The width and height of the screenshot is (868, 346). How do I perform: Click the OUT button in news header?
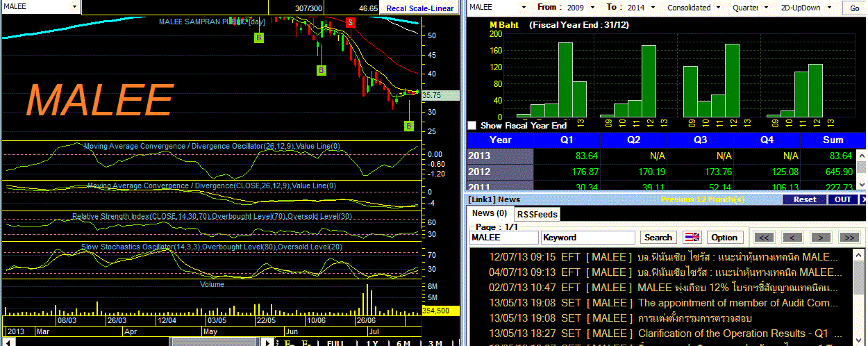[x=842, y=199]
